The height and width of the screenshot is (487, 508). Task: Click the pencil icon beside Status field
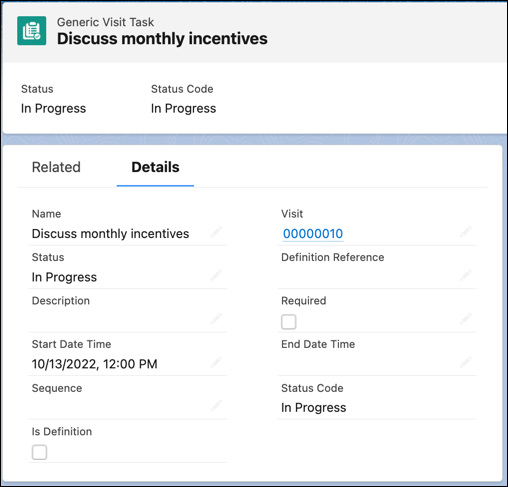click(216, 275)
